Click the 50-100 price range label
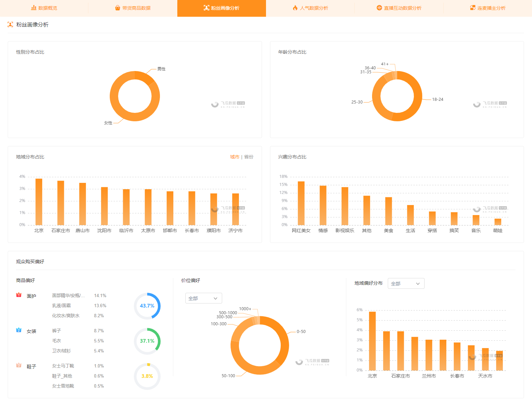532x406 pixels. (x=228, y=376)
